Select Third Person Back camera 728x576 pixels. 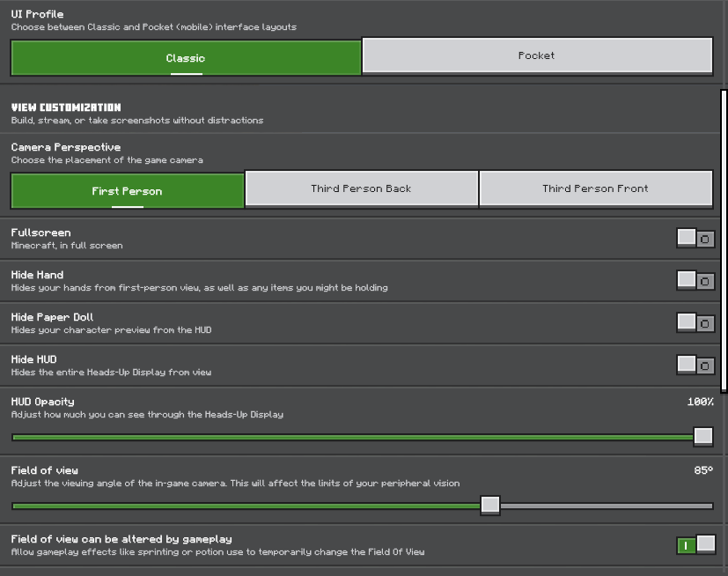[361, 188]
